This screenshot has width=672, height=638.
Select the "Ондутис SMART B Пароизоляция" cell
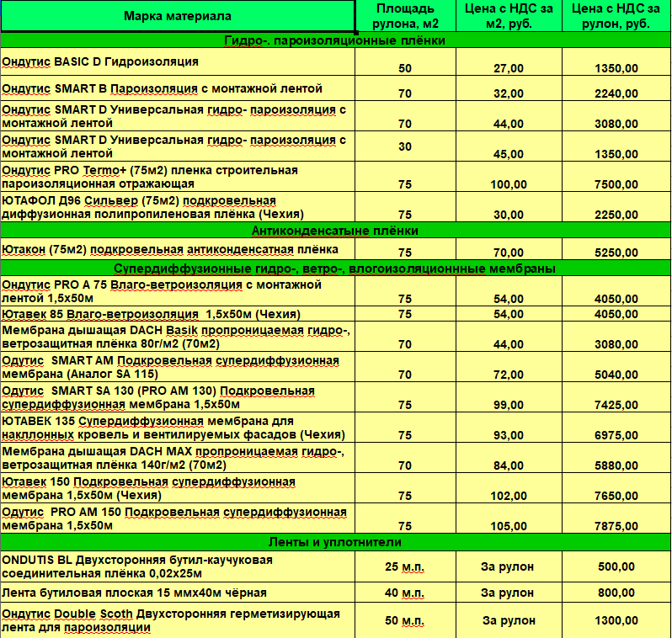click(x=178, y=88)
